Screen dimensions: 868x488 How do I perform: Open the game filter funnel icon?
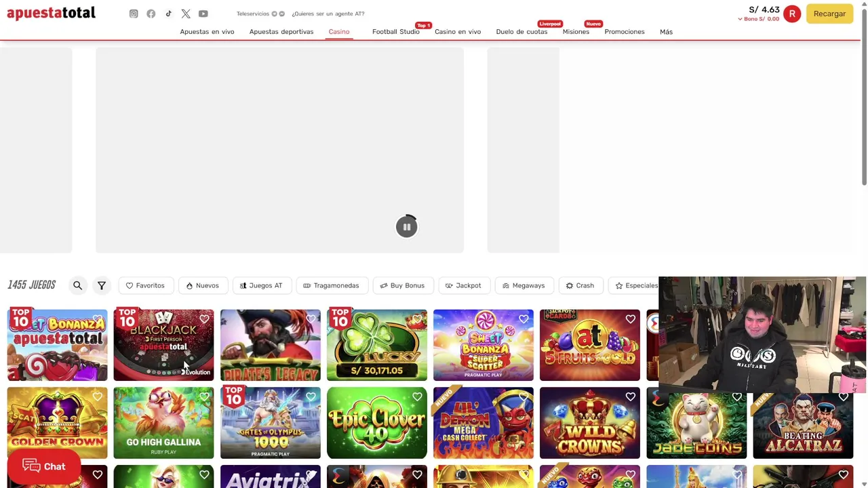coord(101,285)
